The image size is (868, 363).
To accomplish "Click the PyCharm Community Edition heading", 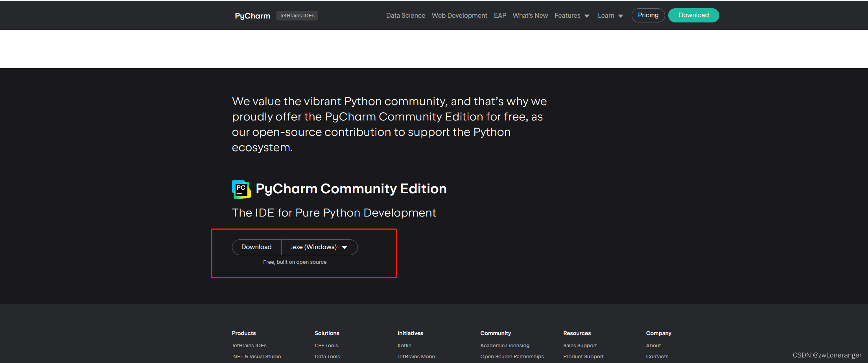I will pos(351,189).
